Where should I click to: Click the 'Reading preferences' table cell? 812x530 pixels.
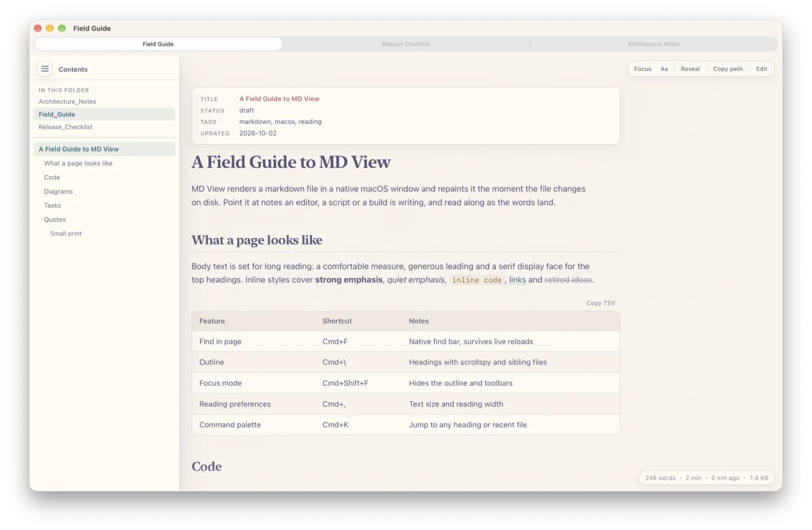(235, 404)
